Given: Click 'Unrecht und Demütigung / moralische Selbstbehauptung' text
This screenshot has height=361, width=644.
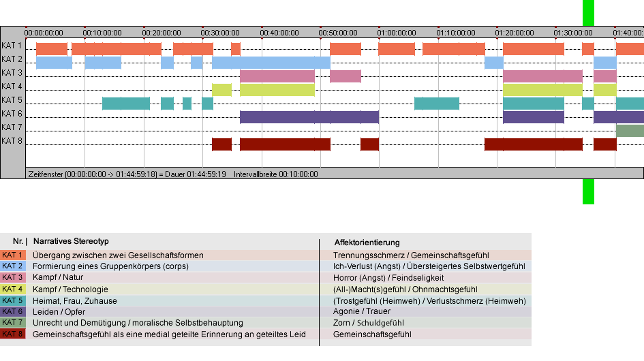Looking at the screenshot, I should (138, 323).
